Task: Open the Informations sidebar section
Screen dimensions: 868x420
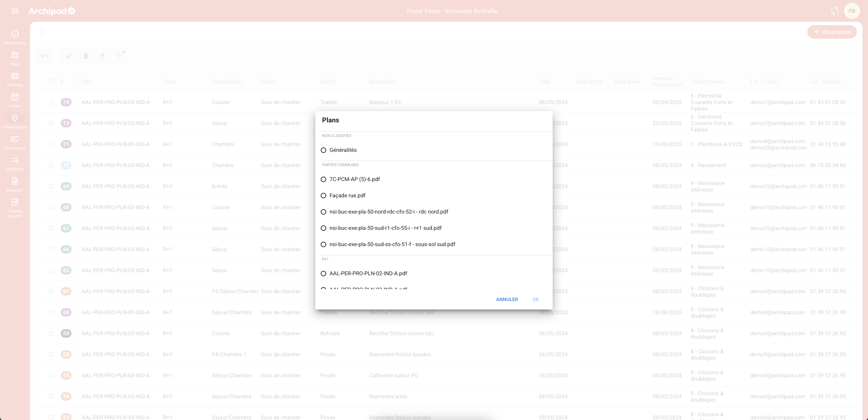Action: pos(15,37)
